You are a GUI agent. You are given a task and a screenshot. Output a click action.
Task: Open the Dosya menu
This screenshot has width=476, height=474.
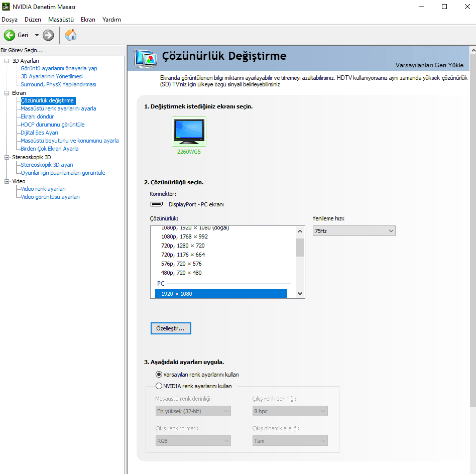(x=10, y=20)
